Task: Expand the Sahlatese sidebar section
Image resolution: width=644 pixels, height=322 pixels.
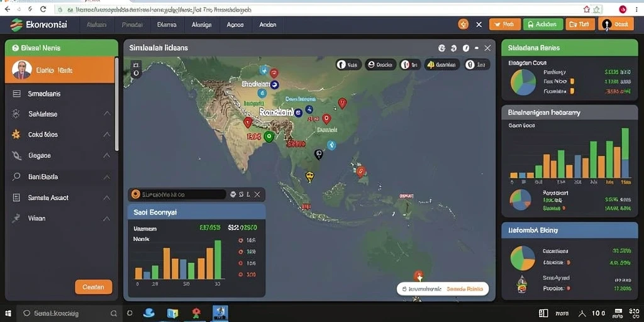Action: point(107,114)
